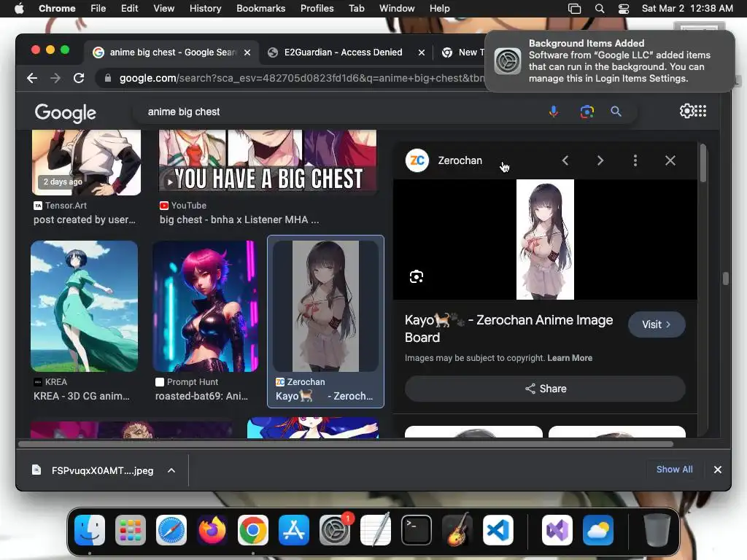The height and width of the screenshot is (560, 747).
Task: Click the Prompt Hunt source label
Action: point(193,382)
